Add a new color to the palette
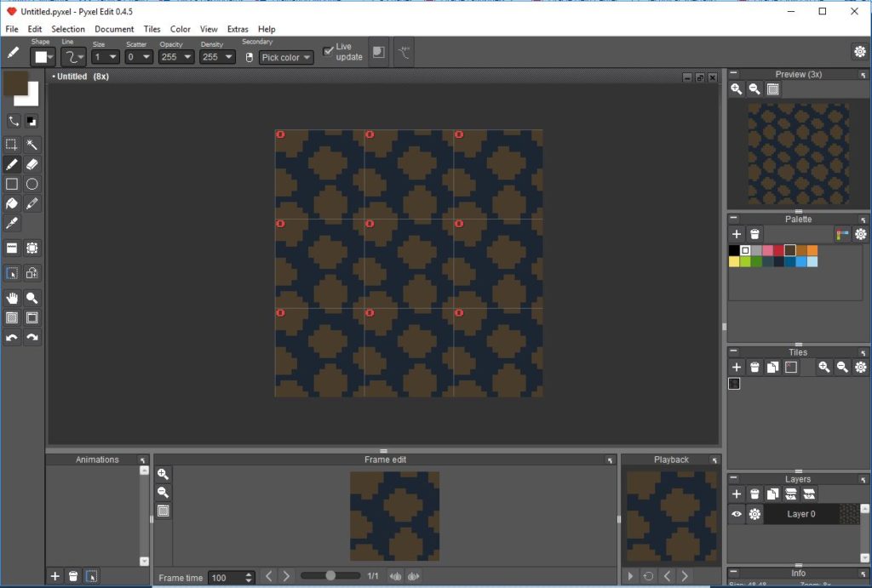The width and height of the screenshot is (872, 588). pos(737,234)
